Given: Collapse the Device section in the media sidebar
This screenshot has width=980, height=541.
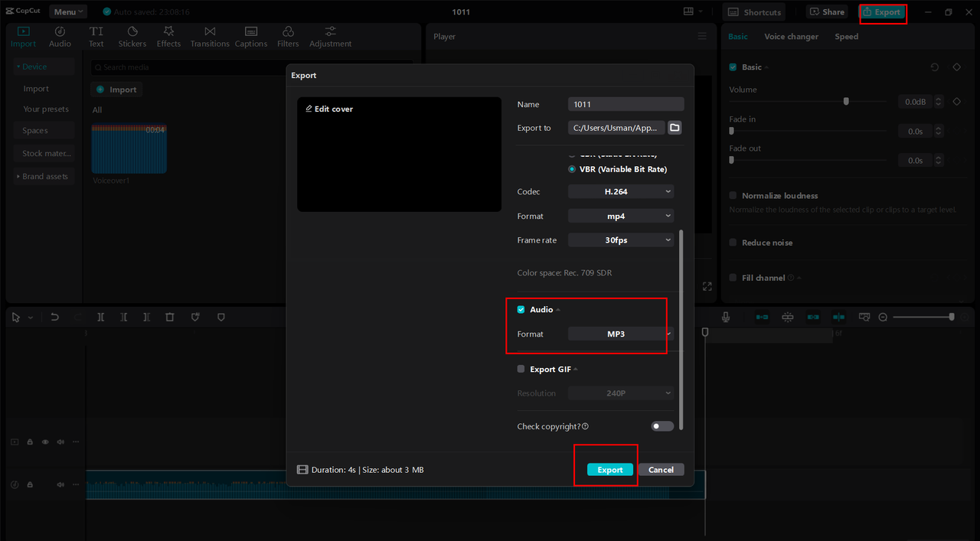Looking at the screenshot, I should (x=44, y=67).
